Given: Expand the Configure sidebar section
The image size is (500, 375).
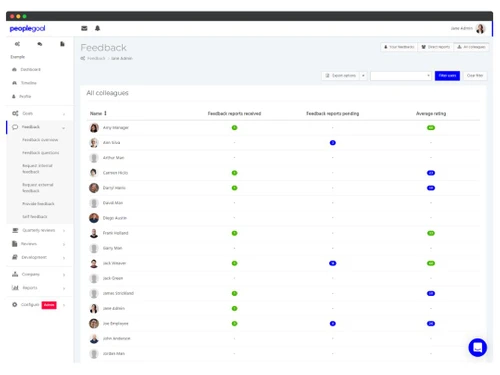Looking at the screenshot, I should 64,305.
